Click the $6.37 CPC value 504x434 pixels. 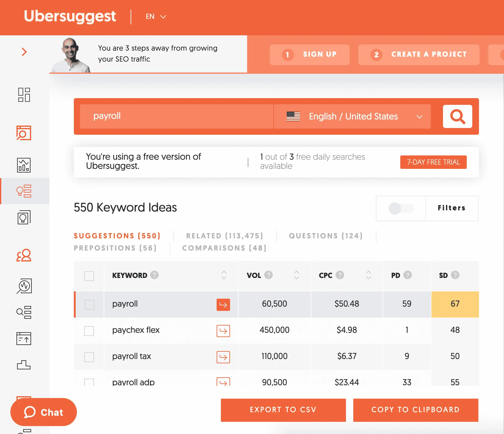point(347,356)
